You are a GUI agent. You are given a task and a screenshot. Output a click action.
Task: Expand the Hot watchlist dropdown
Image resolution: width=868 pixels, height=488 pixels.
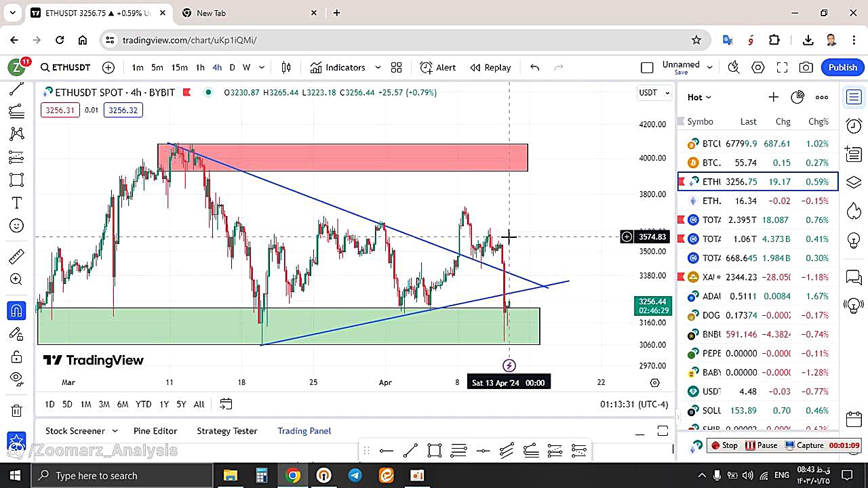[699, 97]
